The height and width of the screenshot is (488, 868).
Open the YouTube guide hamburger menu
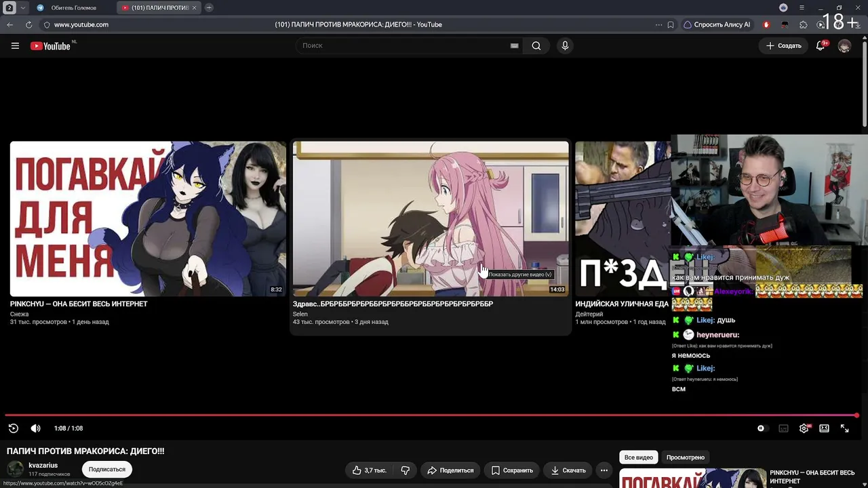(15, 45)
